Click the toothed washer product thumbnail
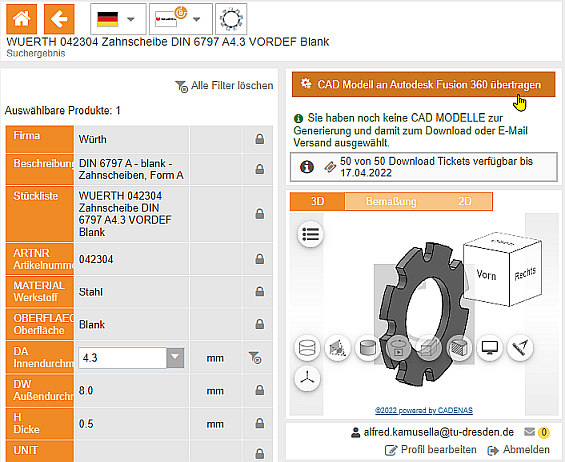The image size is (565, 462). coord(231,19)
